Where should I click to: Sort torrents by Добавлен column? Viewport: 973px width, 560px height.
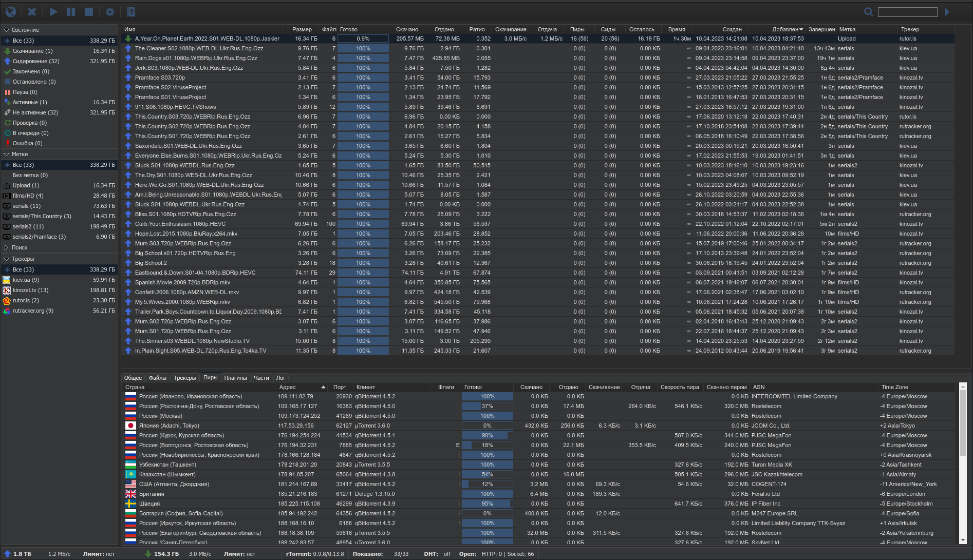[777, 29]
